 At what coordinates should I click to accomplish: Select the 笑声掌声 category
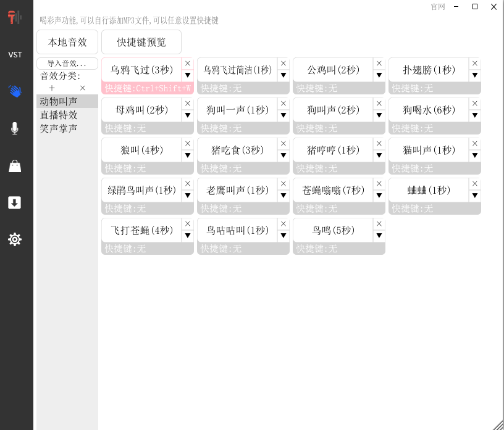tap(59, 128)
